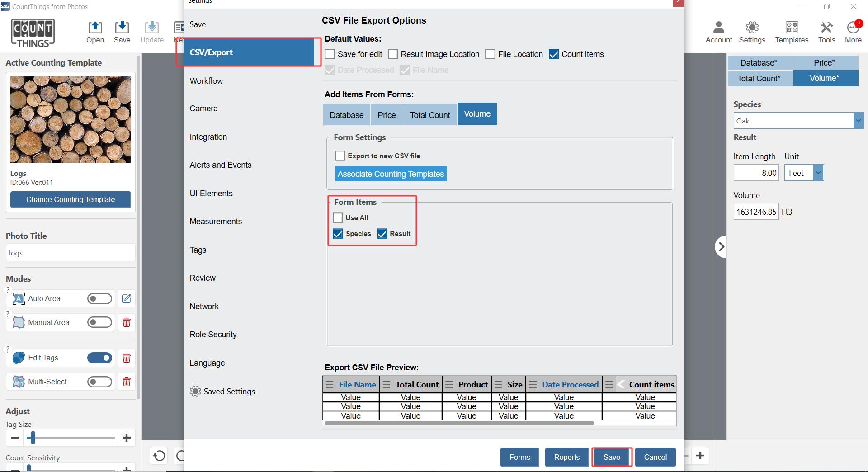Check the Export to new CSV file box
Image resolution: width=868 pixels, height=472 pixels.
340,156
